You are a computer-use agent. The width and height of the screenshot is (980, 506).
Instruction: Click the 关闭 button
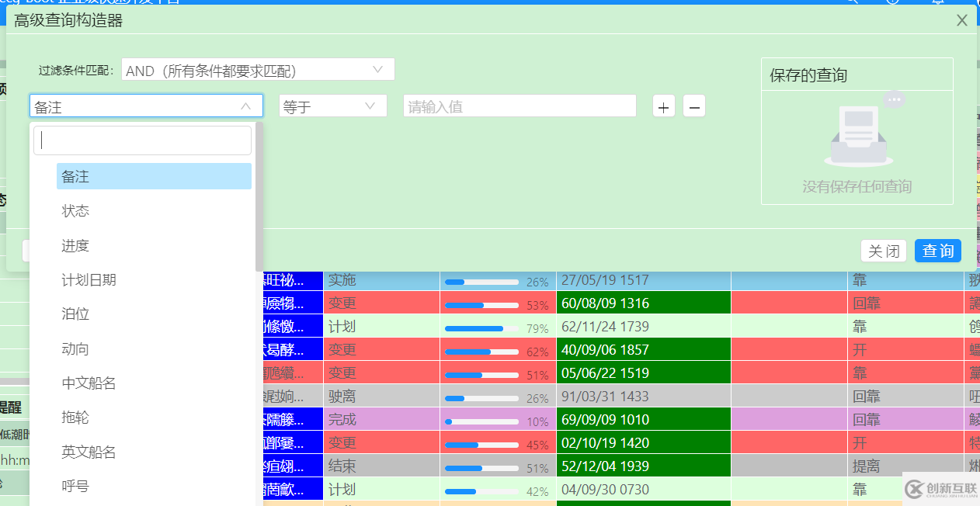(884, 251)
